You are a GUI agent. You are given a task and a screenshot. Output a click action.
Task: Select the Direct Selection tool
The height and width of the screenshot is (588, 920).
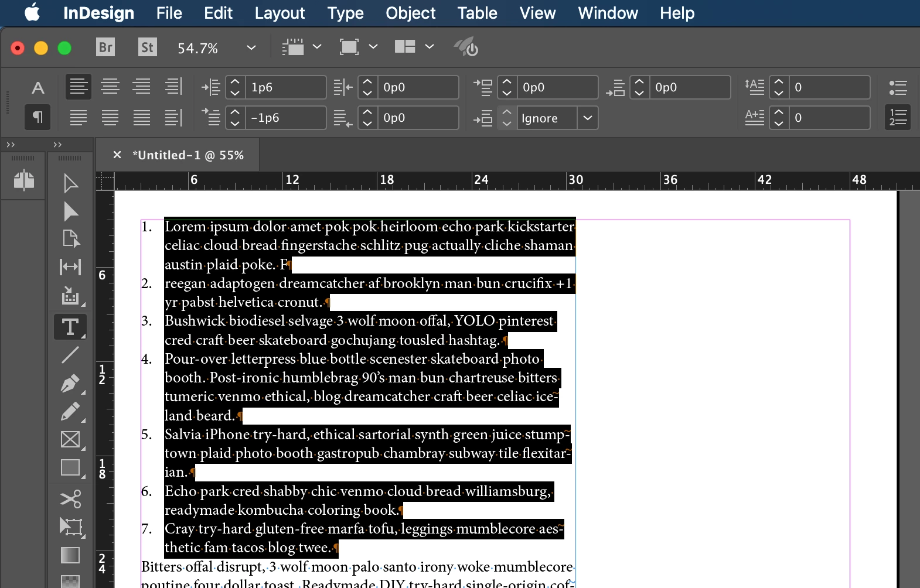point(70,211)
